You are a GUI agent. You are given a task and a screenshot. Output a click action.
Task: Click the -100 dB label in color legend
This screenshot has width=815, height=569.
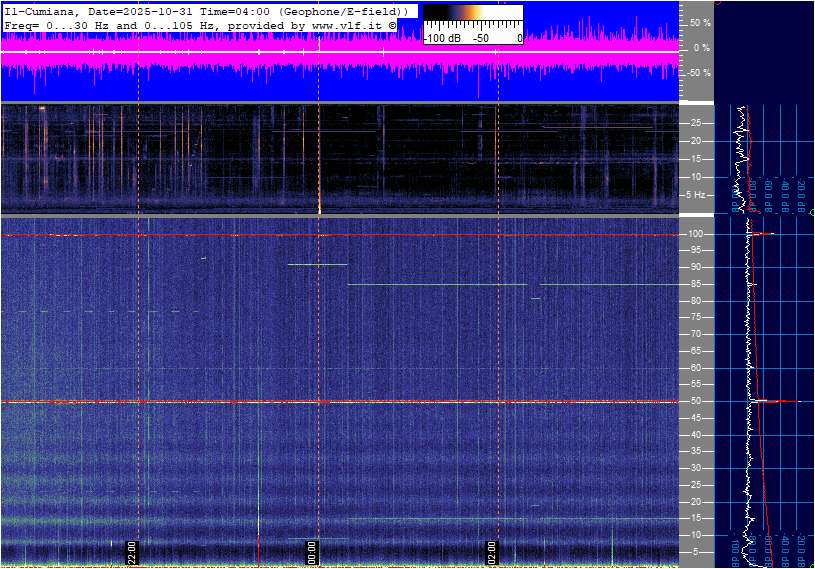[441, 37]
